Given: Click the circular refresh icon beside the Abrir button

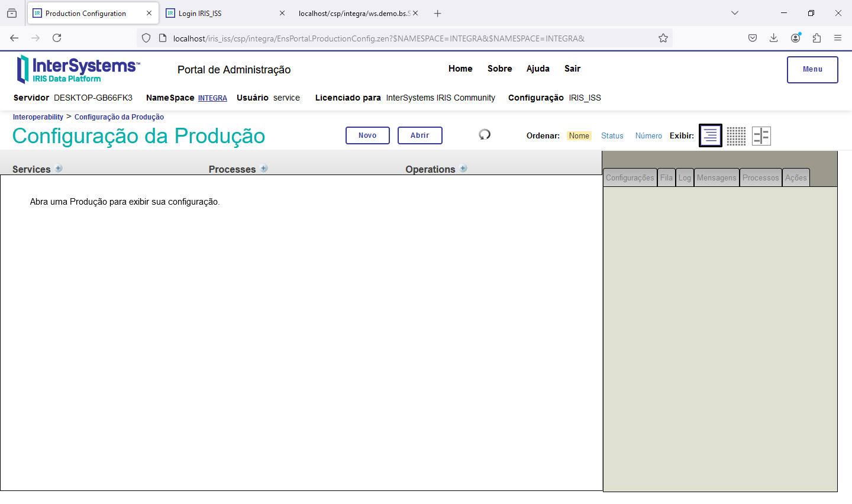Looking at the screenshot, I should click(x=485, y=135).
